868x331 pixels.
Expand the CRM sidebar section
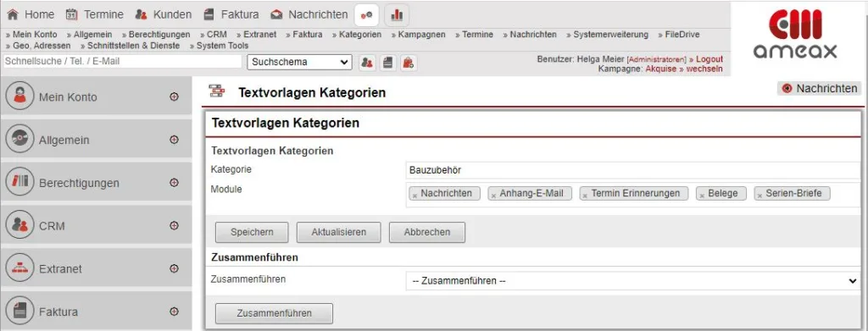coord(174,225)
